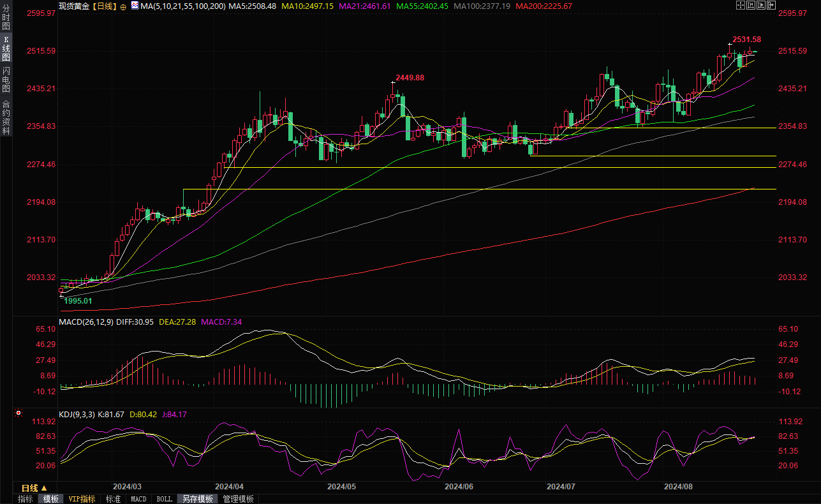Click the crosshair cursor icon in top toolbar

coord(741,5)
